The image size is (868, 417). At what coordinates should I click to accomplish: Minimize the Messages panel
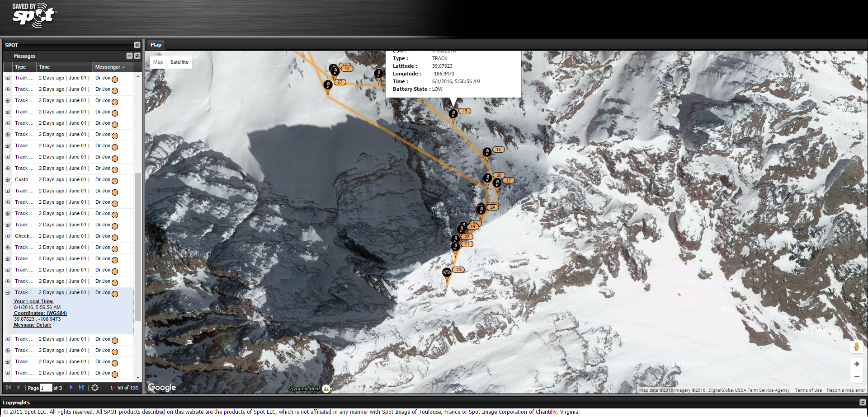click(x=129, y=56)
